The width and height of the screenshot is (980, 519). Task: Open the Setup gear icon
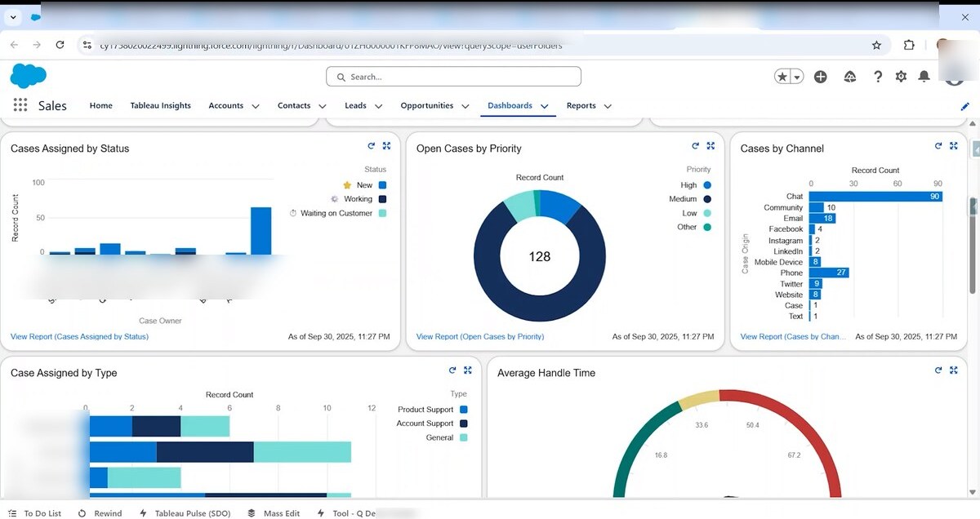pos(901,77)
